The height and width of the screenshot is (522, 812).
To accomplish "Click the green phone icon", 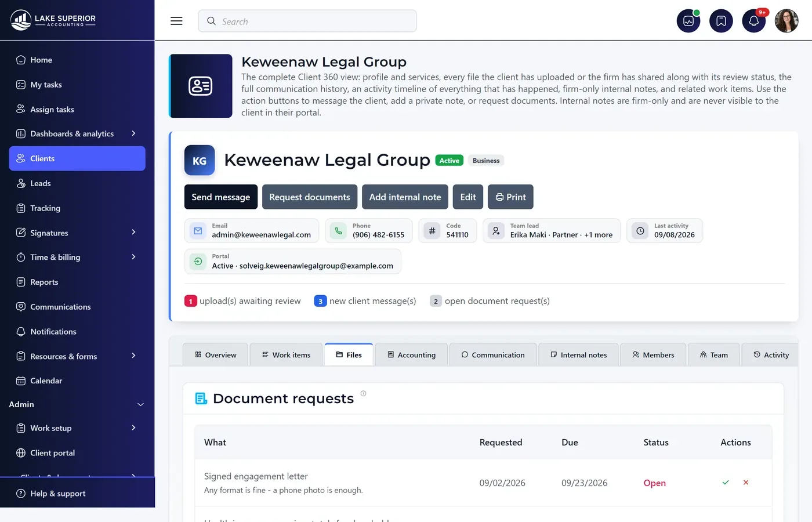I will [x=339, y=231].
